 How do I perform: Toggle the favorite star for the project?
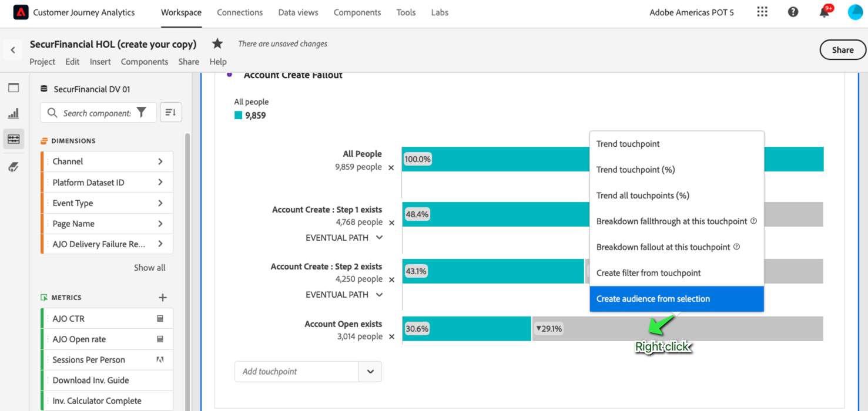pos(217,43)
